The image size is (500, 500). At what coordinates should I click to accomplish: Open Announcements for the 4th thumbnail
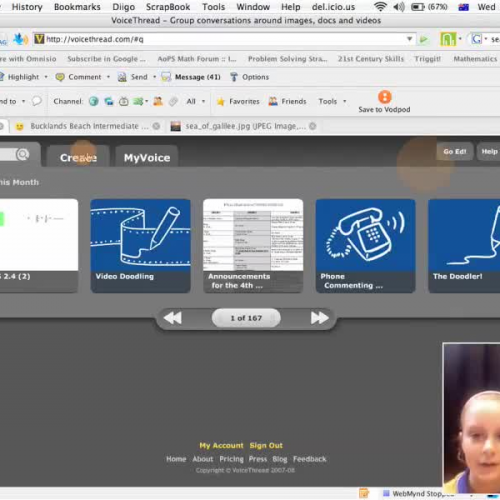253,246
